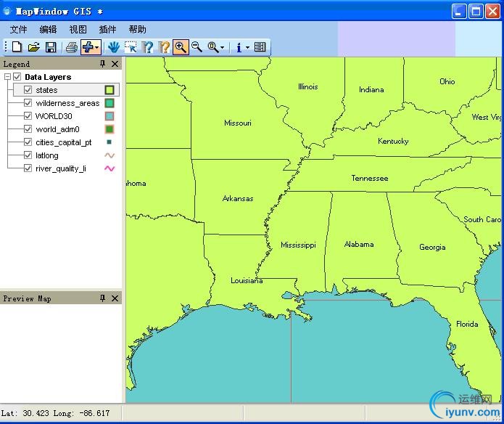Open a project with the folder icon

click(x=33, y=47)
